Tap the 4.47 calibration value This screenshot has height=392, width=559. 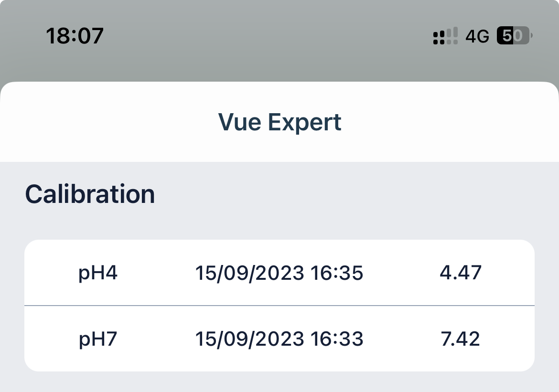pos(461,273)
